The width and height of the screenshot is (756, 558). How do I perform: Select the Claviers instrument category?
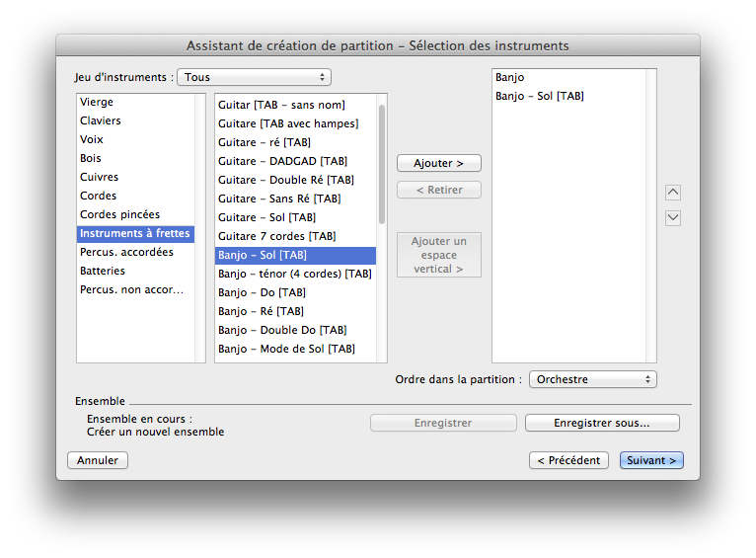tap(101, 120)
